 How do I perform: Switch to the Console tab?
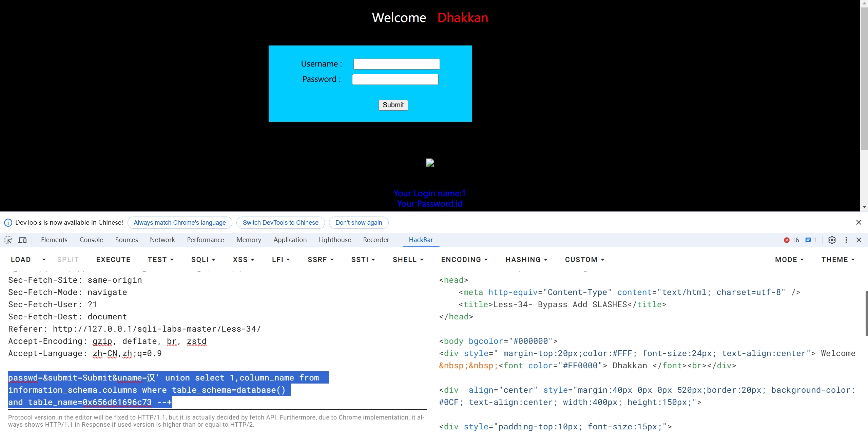(91, 240)
